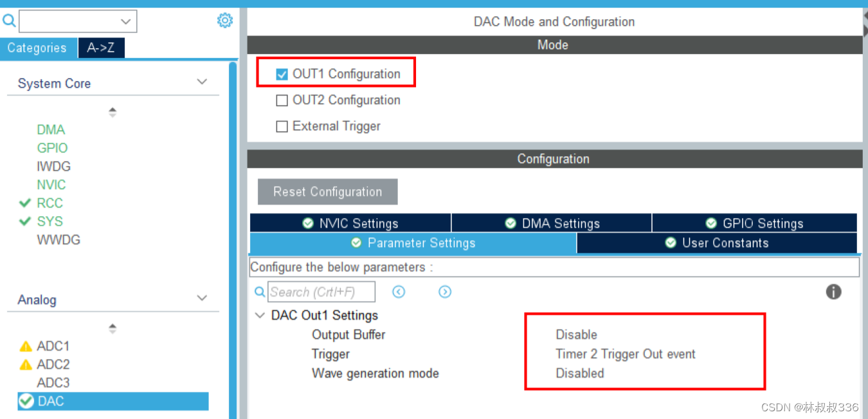
Task: Change Wave generation mode value Disabled
Action: point(580,373)
